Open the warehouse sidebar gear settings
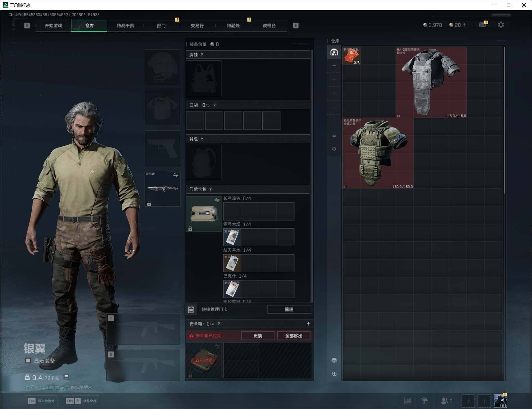 click(x=334, y=149)
